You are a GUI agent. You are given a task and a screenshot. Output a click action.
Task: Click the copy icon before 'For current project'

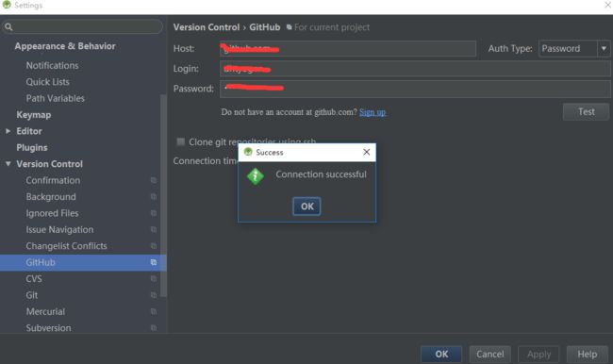(x=289, y=27)
